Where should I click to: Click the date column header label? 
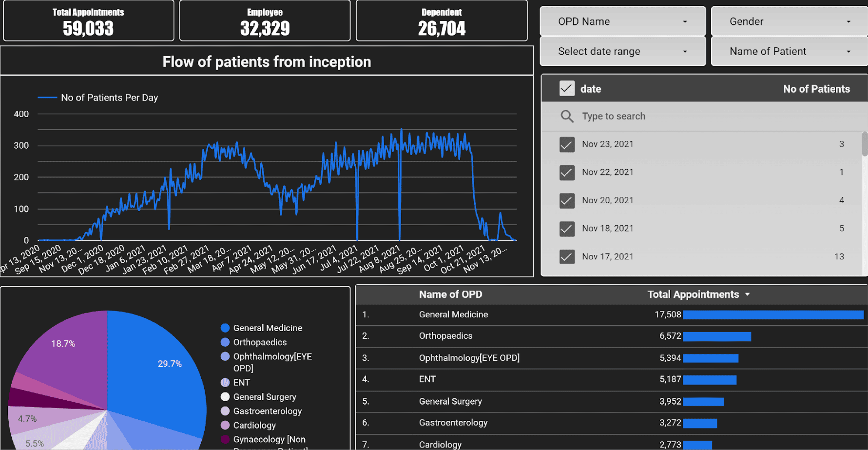pos(591,89)
